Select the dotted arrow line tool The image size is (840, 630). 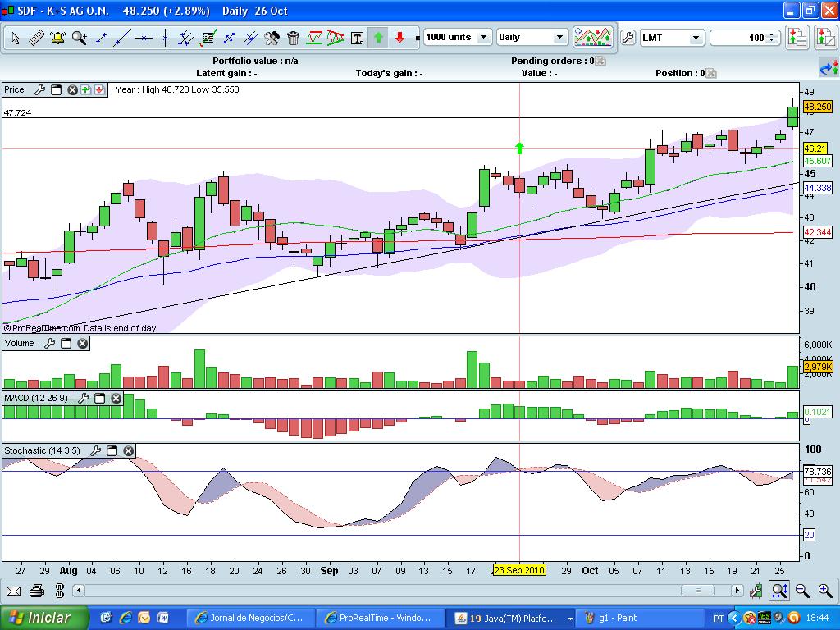(x=230, y=38)
